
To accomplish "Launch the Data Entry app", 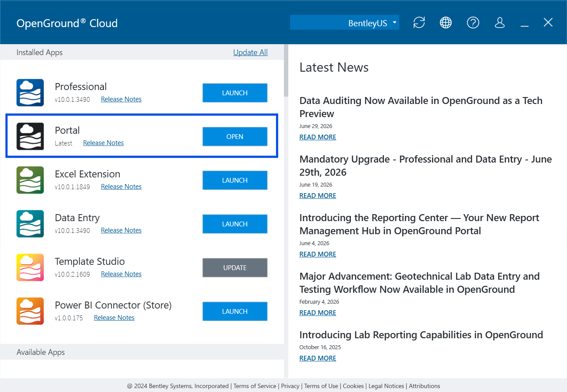I will [235, 224].
